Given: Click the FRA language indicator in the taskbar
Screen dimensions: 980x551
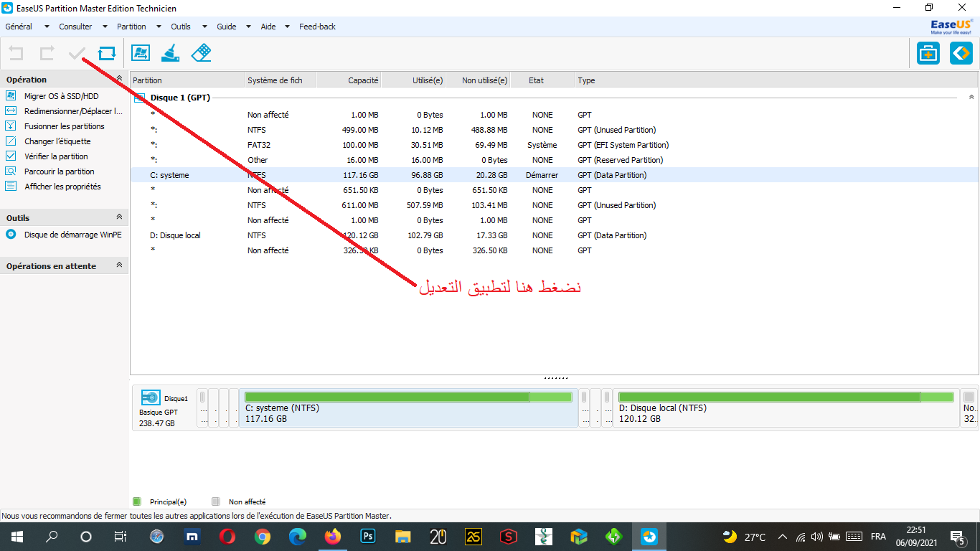Looking at the screenshot, I should point(878,537).
